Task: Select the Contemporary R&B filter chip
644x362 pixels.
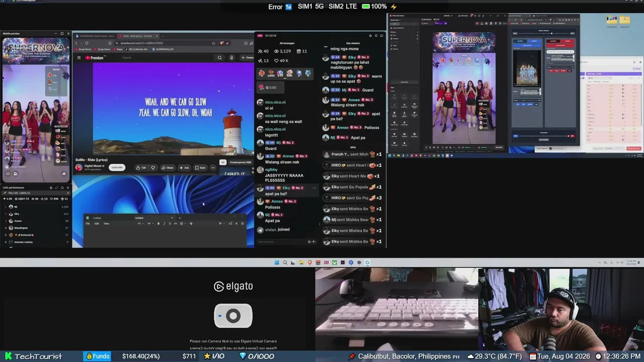Action: 240,162
